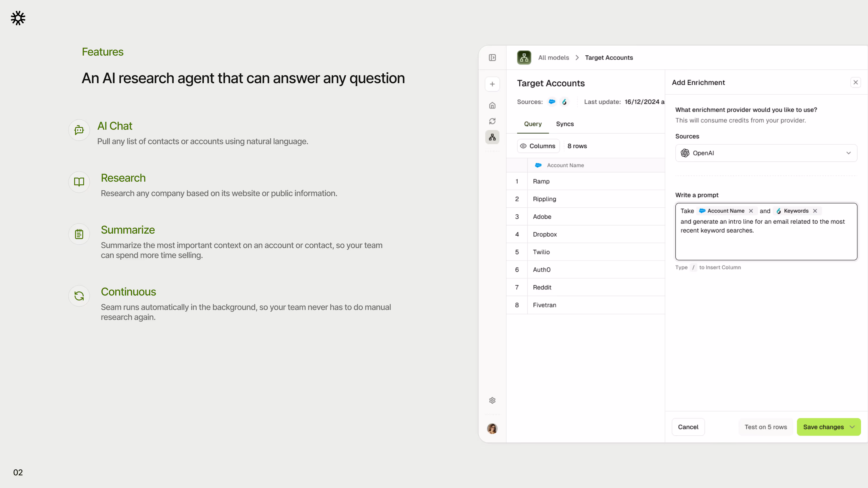Click the Research feature heading
The image size is (868, 488).
click(x=123, y=178)
